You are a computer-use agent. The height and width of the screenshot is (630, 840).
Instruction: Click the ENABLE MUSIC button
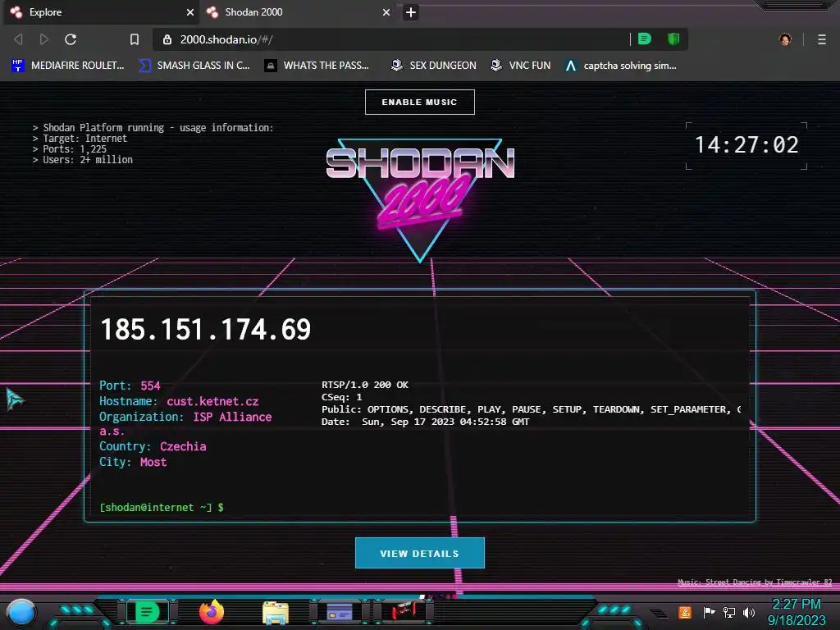(419, 102)
